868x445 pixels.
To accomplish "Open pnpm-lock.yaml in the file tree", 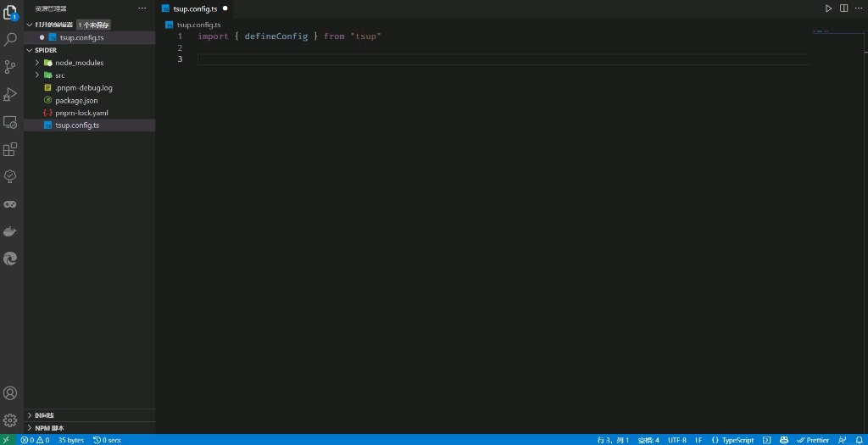I will (x=81, y=113).
